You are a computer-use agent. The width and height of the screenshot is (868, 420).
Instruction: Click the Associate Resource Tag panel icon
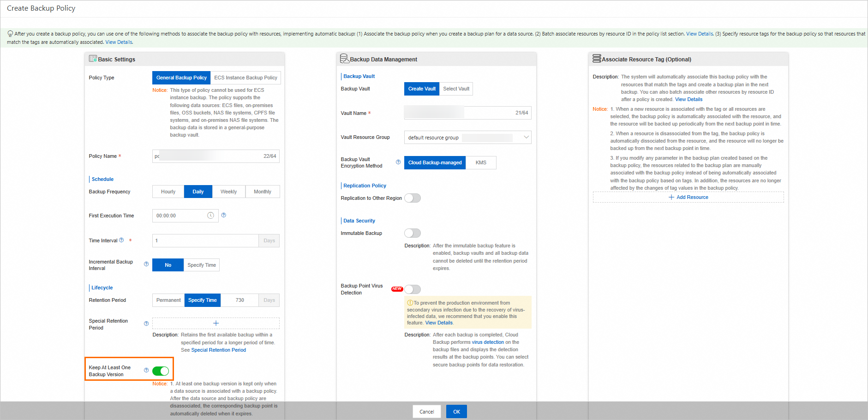pos(597,59)
